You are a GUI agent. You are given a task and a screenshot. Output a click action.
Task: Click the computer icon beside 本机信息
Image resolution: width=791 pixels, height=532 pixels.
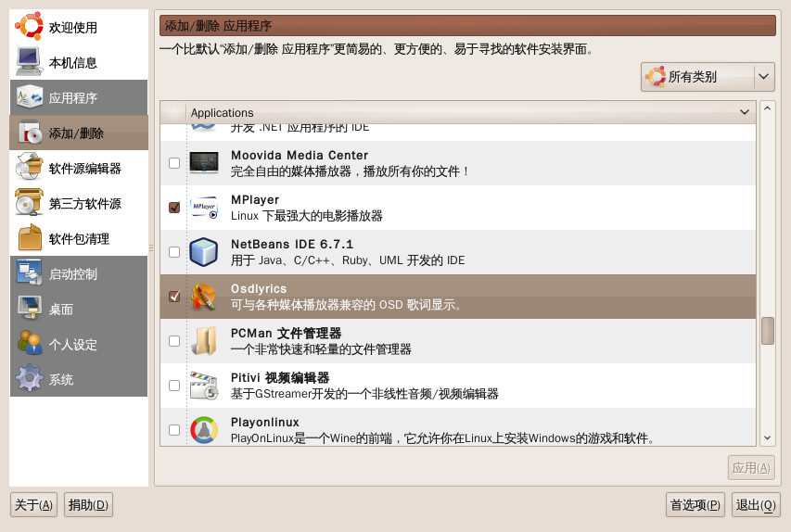[x=30, y=62]
